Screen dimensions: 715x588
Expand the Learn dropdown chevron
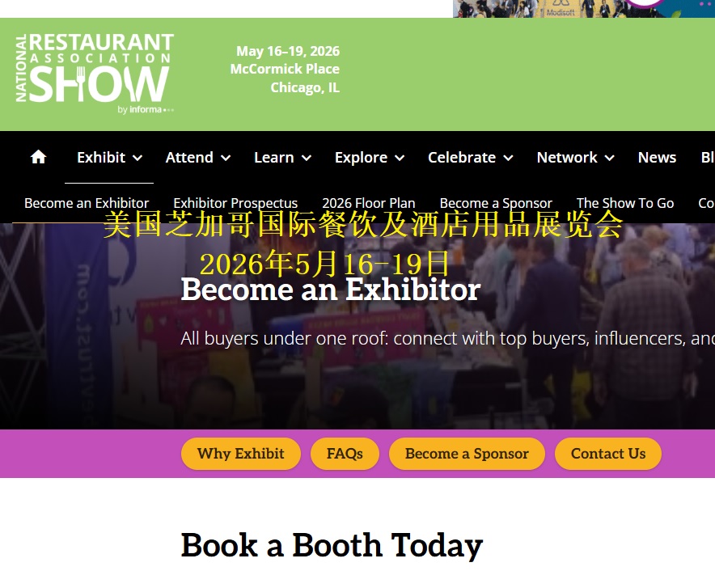pyautogui.click(x=307, y=159)
